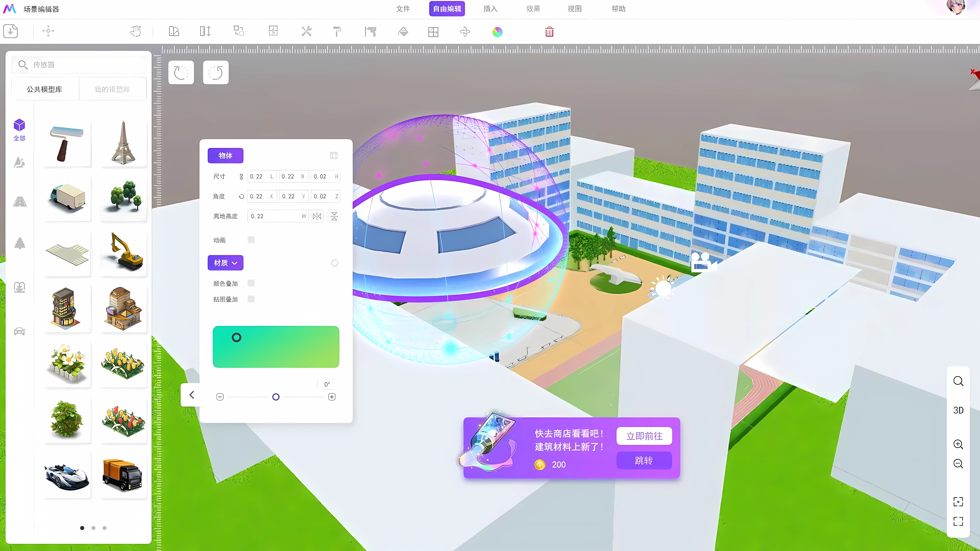This screenshot has width=980, height=551.
Task: Select the road category icon
Action: [20, 202]
